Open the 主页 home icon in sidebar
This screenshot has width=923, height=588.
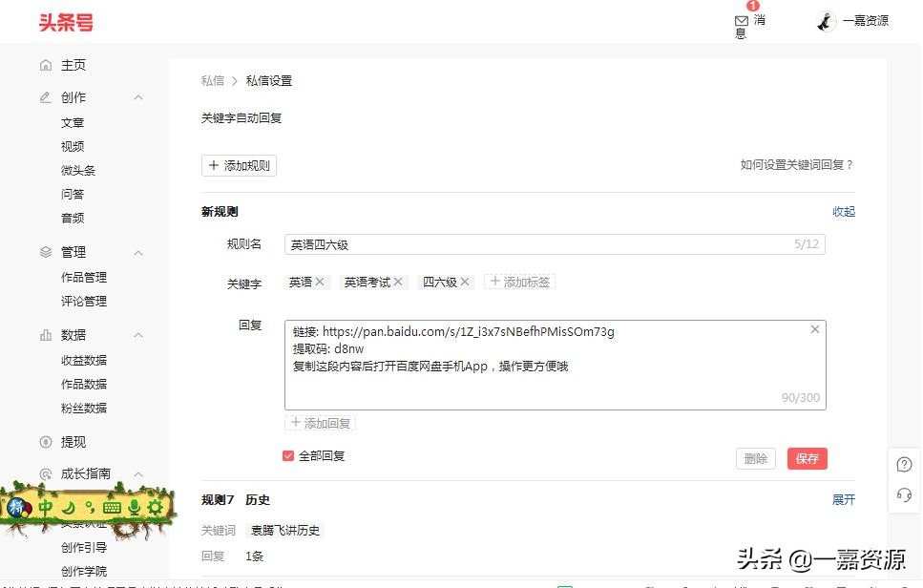coord(47,65)
